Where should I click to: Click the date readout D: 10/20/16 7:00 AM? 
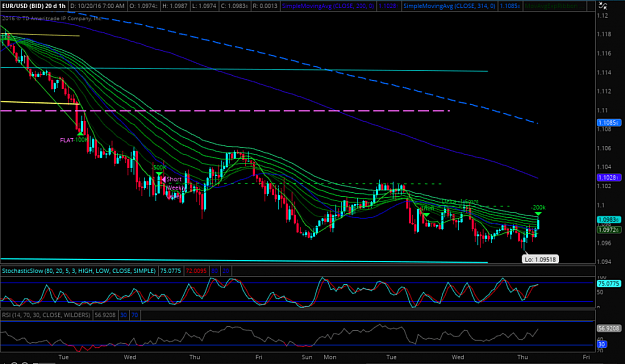(97, 6)
